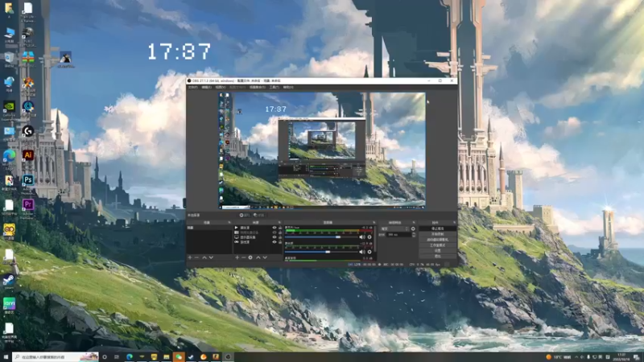Click the Audio Mixer vertical scrollbar
This screenshot has height=362, width=644.
pyautogui.click(x=375, y=239)
